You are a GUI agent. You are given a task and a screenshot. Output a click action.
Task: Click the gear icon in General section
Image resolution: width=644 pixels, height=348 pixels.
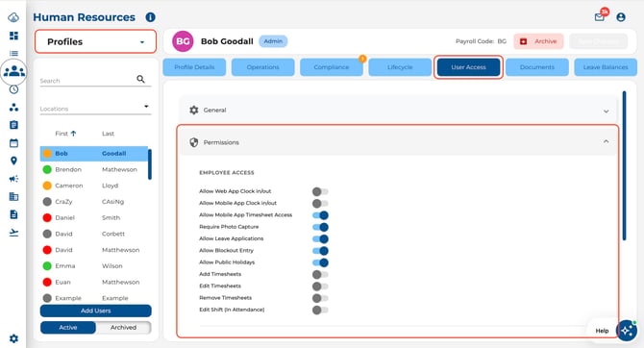pos(194,110)
